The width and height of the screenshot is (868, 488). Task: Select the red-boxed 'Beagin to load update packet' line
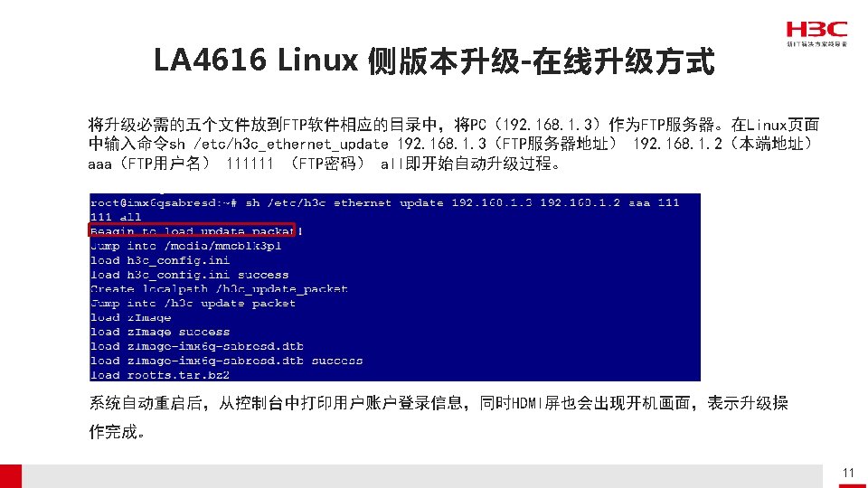(192, 230)
